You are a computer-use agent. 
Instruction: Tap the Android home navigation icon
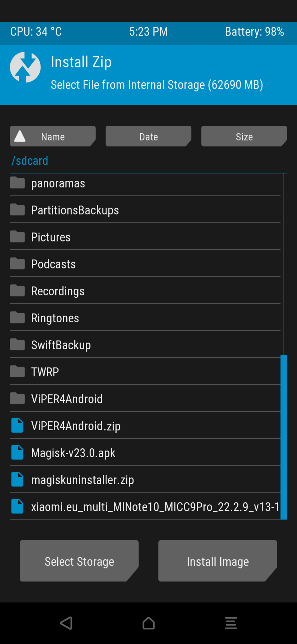click(148, 623)
